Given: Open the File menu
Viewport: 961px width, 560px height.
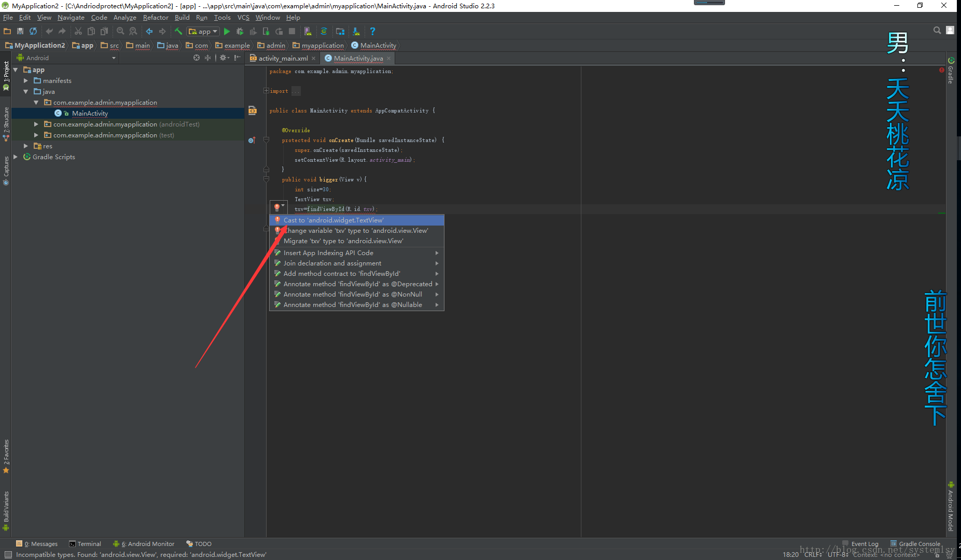Looking at the screenshot, I should pyautogui.click(x=8, y=17).
